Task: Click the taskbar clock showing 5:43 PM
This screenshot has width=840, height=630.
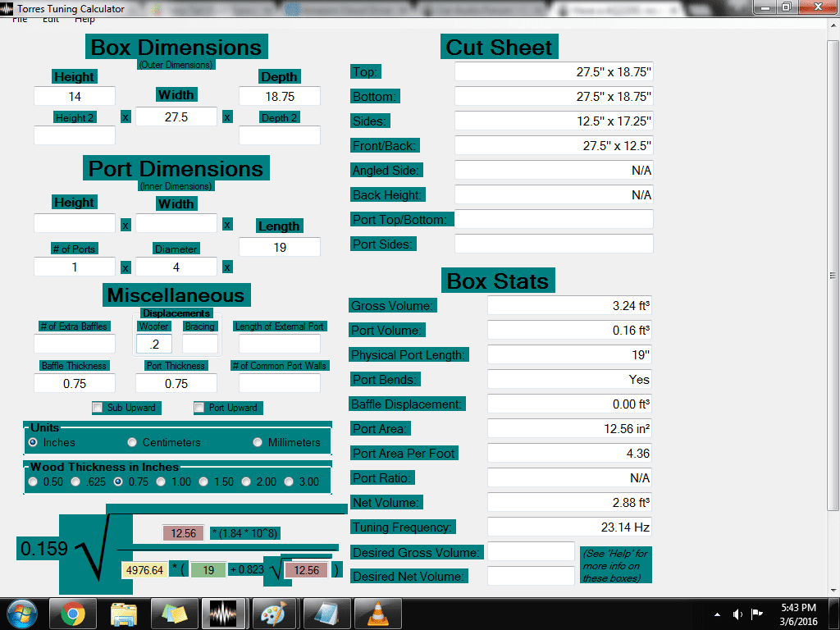Action: click(798, 614)
